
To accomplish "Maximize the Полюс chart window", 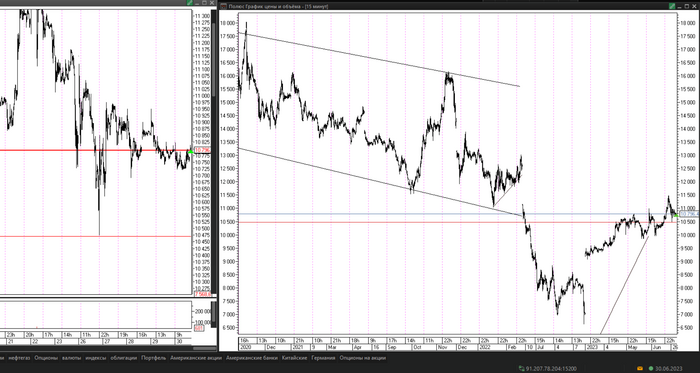I will pyautogui.click(x=686, y=6).
